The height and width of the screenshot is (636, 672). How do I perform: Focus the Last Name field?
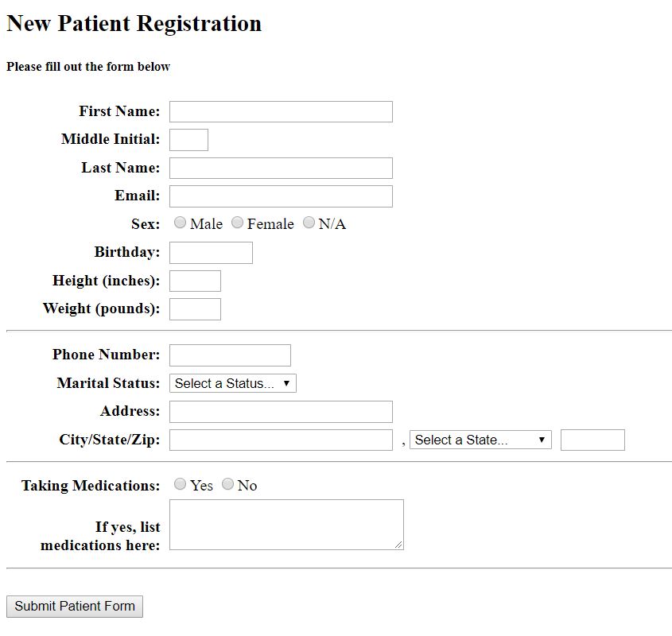point(282,168)
